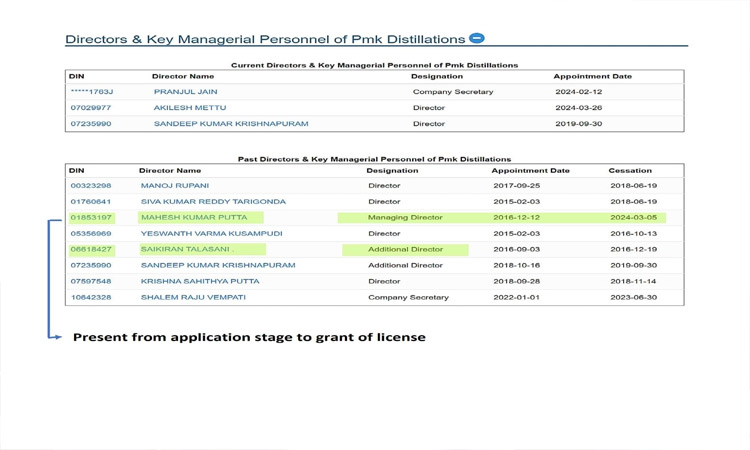Select appointment date 2024-02-12
Screen dimensions: 750x450
coord(579,91)
